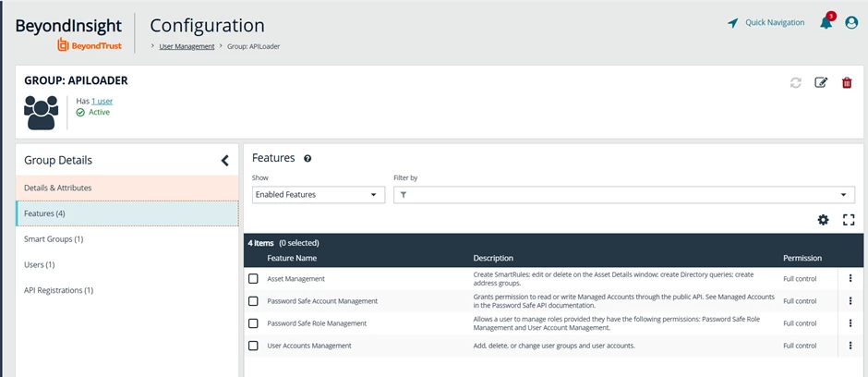Click the User Management breadcrumb link
868x377 pixels.
(x=187, y=46)
